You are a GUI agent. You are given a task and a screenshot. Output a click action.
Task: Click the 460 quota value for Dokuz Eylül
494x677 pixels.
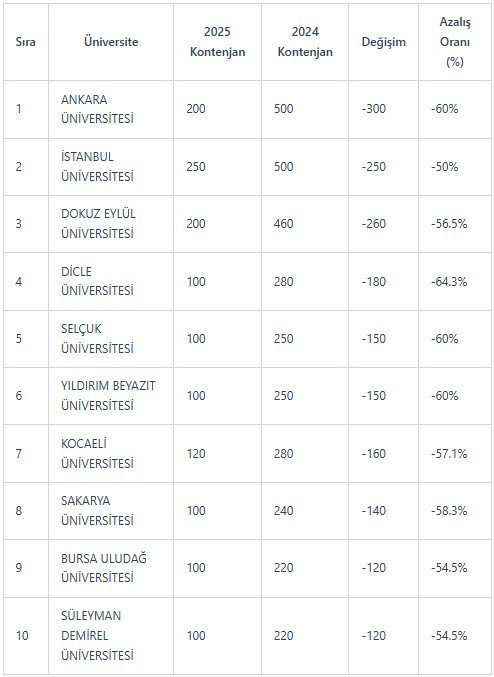click(x=283, y=224)
